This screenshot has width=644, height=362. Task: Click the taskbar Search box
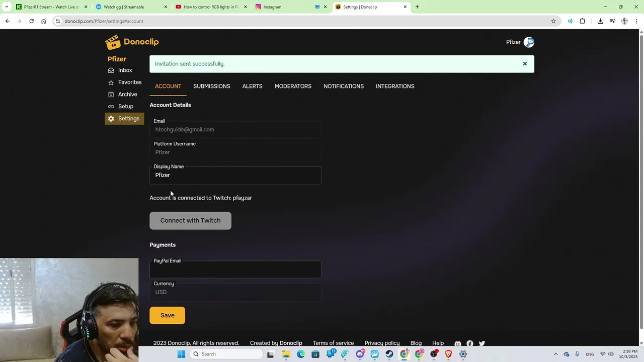(x=226, y=354)
